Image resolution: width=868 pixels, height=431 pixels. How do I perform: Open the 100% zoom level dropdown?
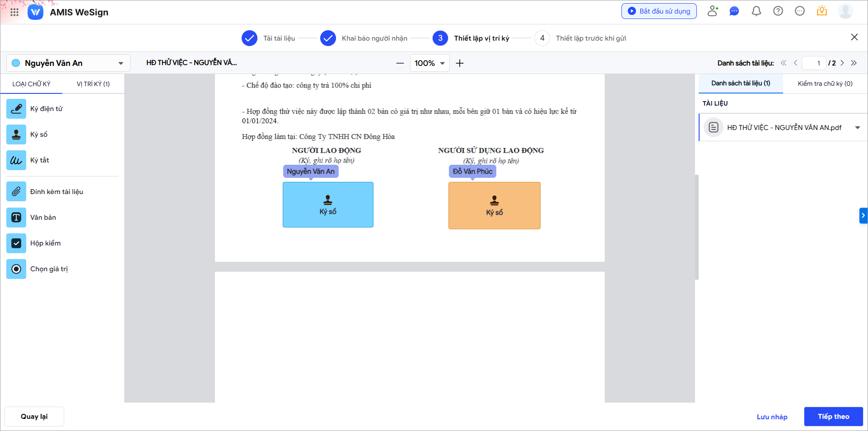click(429, 63)
